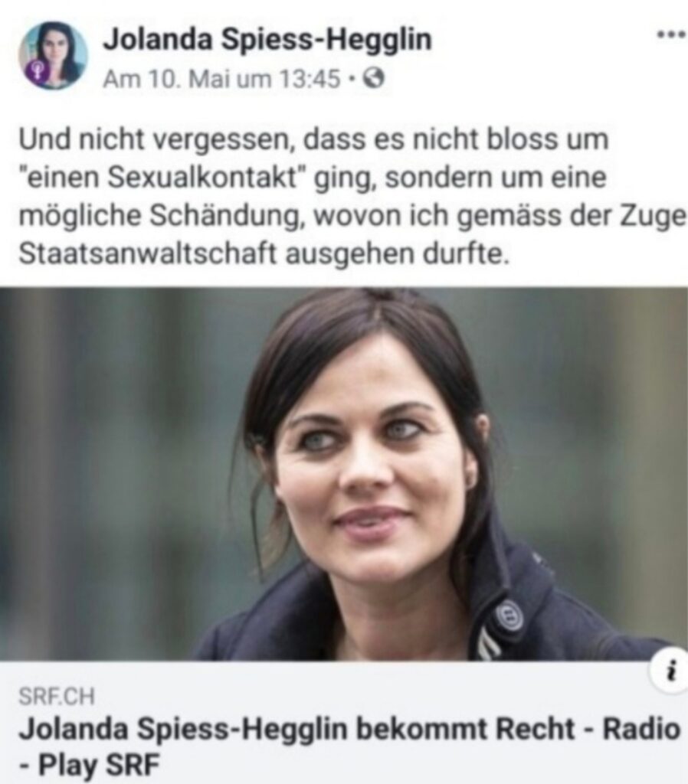Open the author name Jolanda Spiess-Hegglin

tap(267, 39)
